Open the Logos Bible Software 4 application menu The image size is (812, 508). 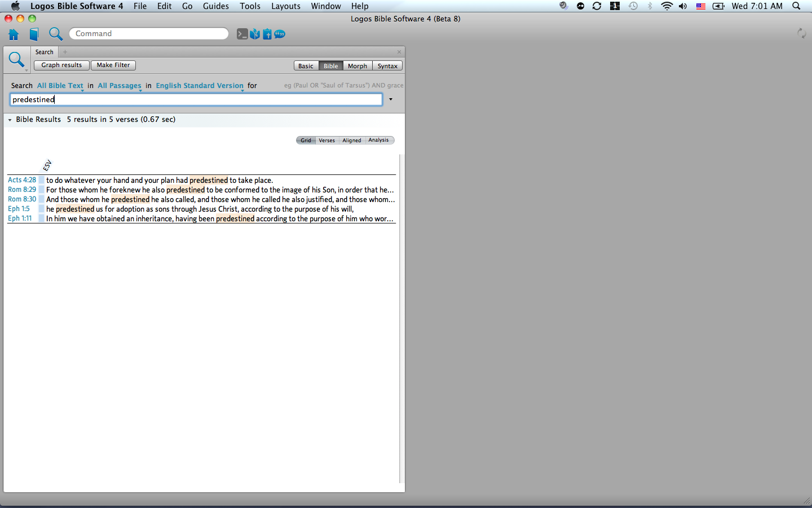(x=77, y=6)
